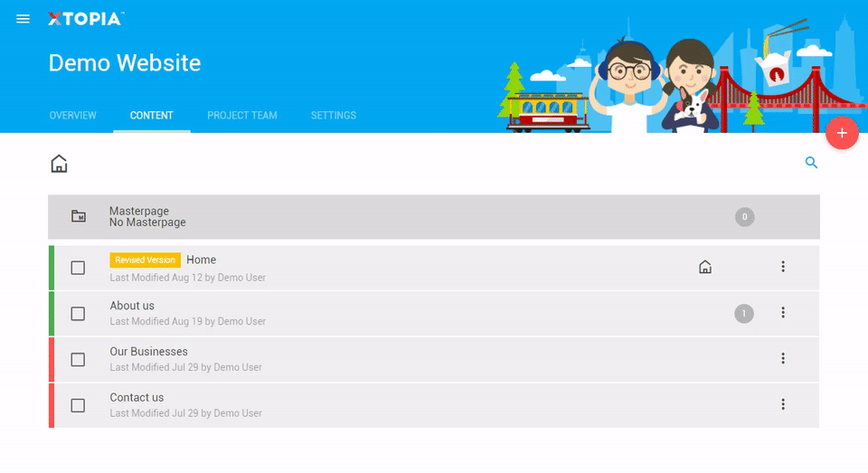The image size is (868, 473).
Task: Tick the checkbox for Home page
Action: 78,268
